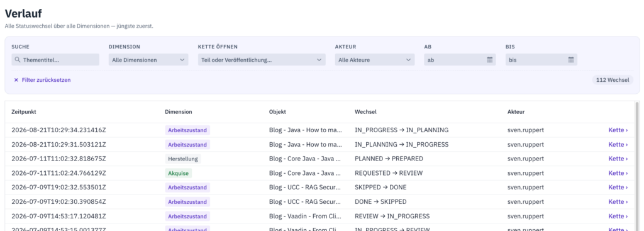644x231 pixels.
Task: Open the calendar icon in the Bis field
Action: (571, 60)
